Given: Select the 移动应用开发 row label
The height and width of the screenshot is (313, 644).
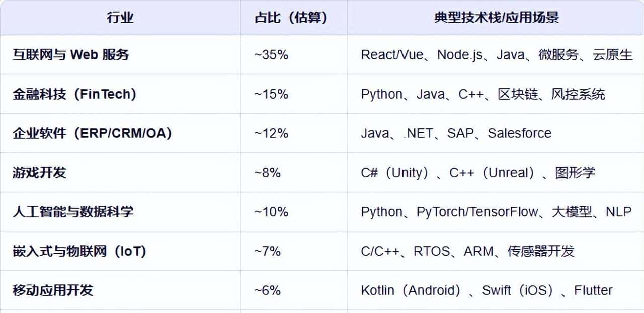Looking at the screenshot, I should 53,290.
